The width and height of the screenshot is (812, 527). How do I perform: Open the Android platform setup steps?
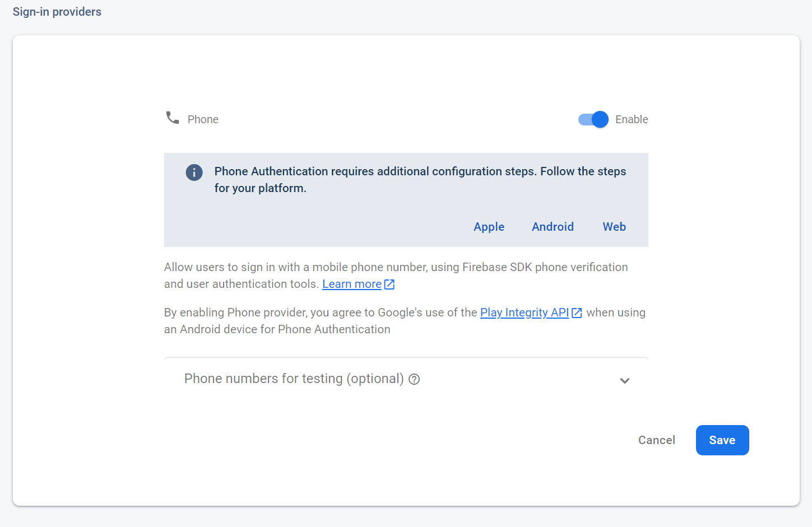[553, 227]
